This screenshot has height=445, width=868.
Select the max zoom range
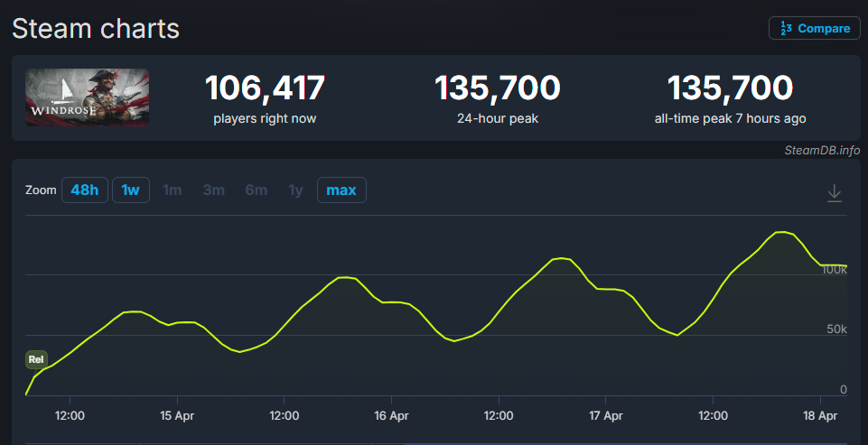click(x=341, y=190)
